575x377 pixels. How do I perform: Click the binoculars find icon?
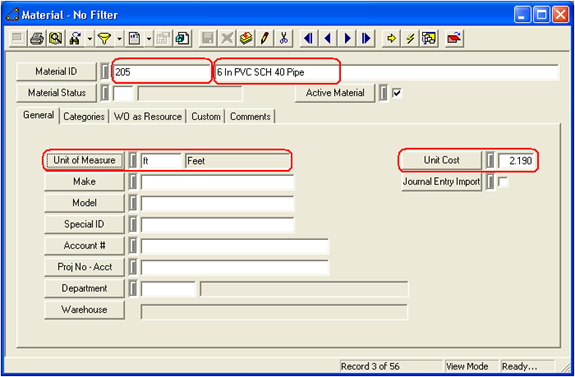coord(75,38)
